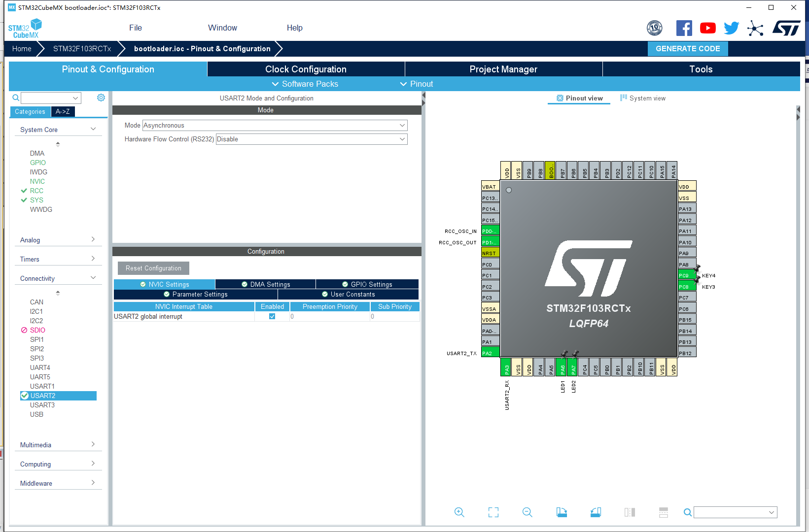The height and width of the screenshot is (532, 809).
Task: Switch to Project Manager tab
Action: click(503, 69)
